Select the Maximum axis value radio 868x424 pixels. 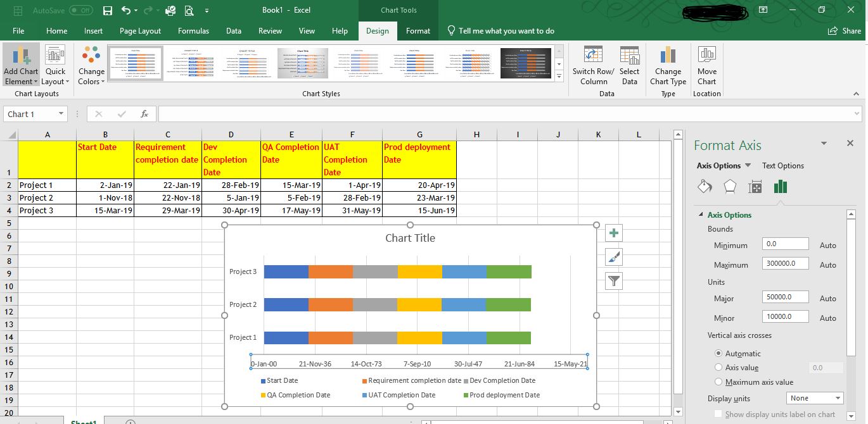[718, 382]
